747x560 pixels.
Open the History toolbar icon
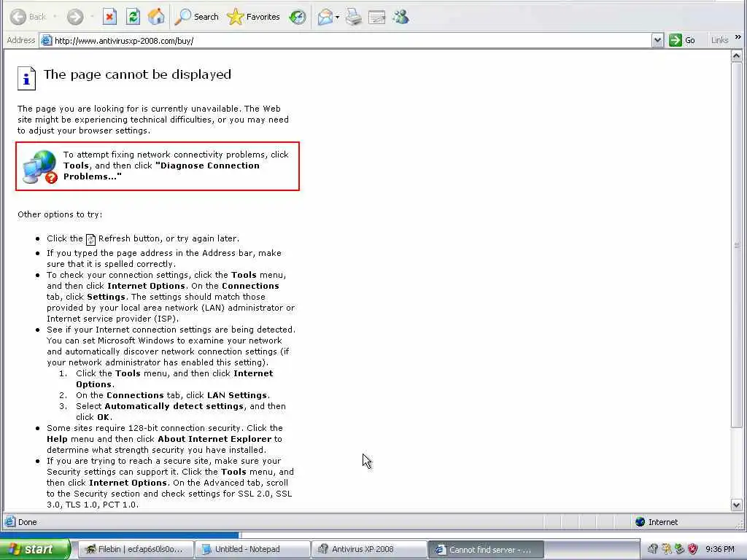[x=298, y=17]
